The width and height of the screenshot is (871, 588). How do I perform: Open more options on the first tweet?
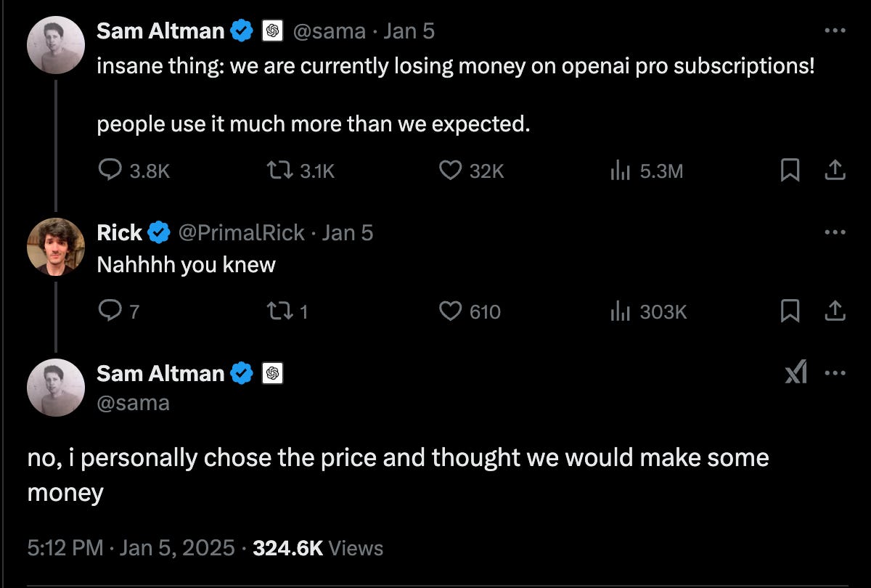click(835, 30)
